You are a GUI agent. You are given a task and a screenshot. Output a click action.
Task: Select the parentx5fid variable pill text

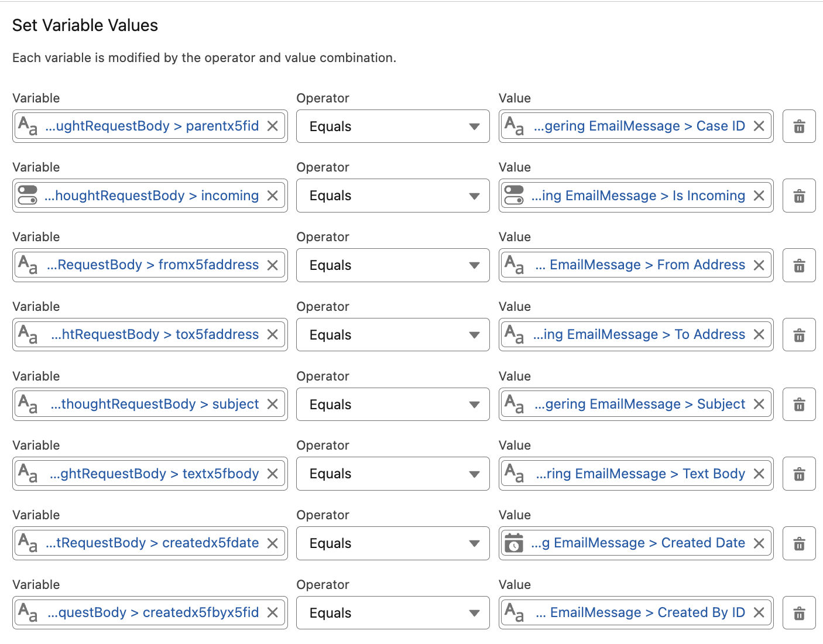click(152, 126)
